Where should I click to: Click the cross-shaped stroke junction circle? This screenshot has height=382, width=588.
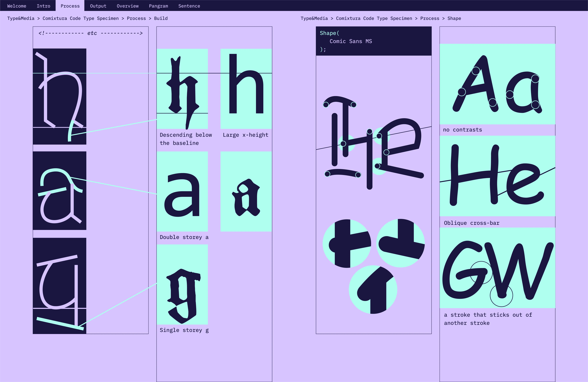pos(347,244)
